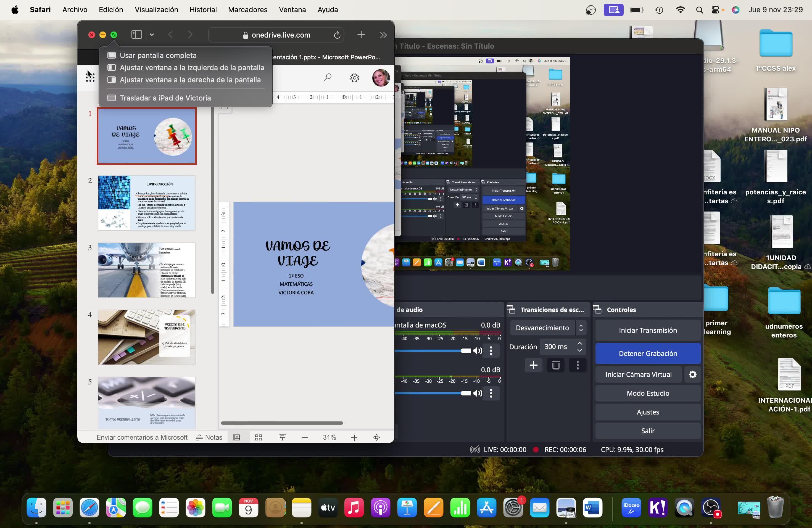Increase Duración with the up arrow
812x528 pixels.
tap(580, 343)
